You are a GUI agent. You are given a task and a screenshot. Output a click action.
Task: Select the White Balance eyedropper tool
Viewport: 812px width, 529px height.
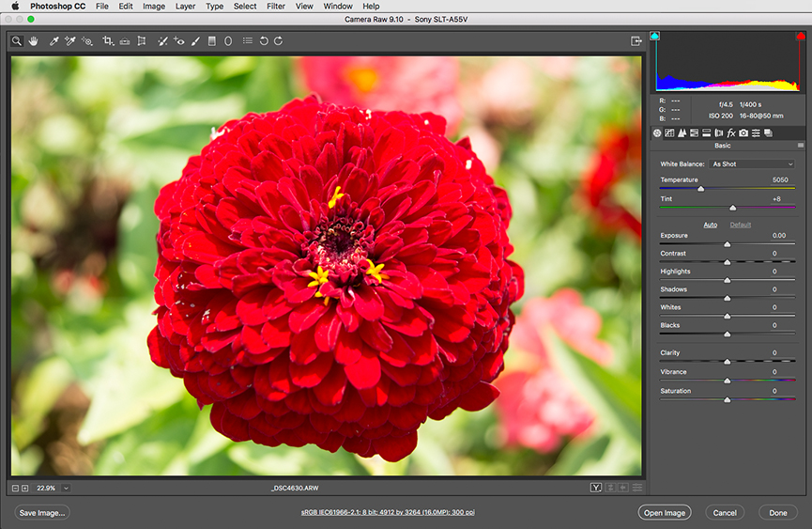[x=54, y=41]
